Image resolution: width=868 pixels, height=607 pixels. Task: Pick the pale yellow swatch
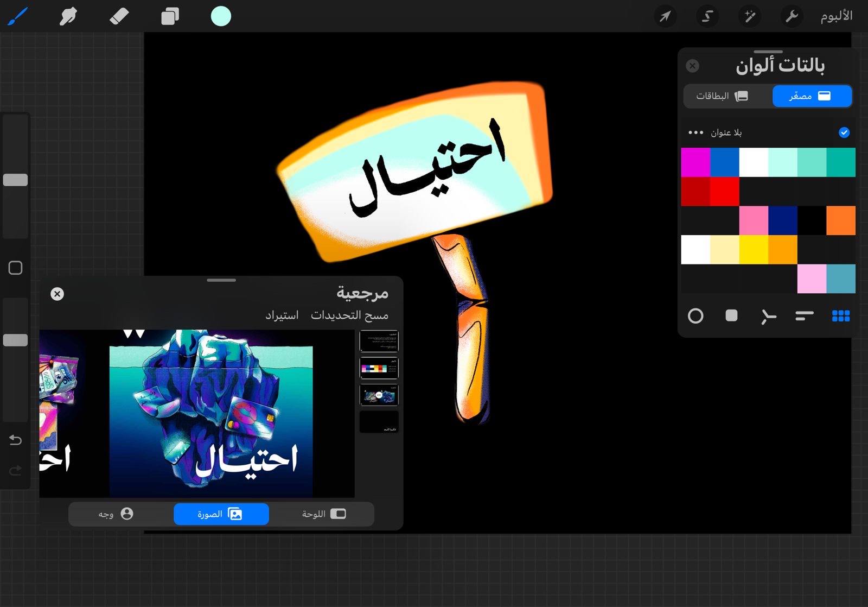[725, 250]
